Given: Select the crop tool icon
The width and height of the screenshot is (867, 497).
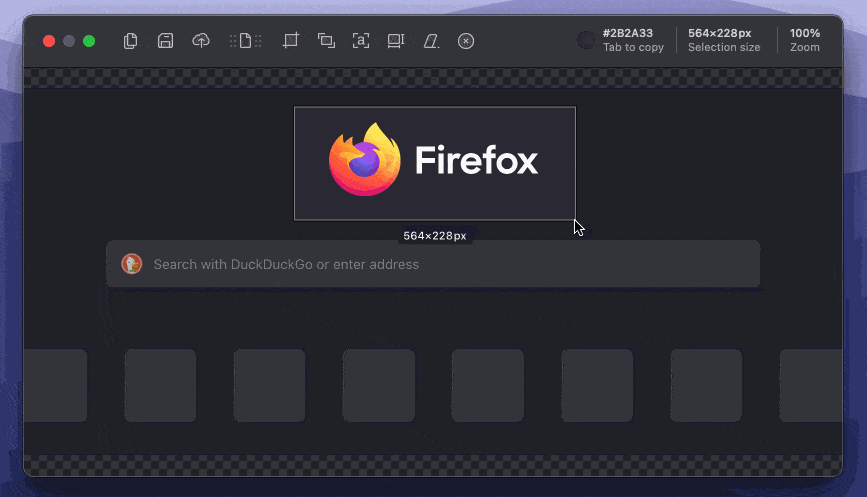Looking at the screenshot, I should click(x=291, y=41).
